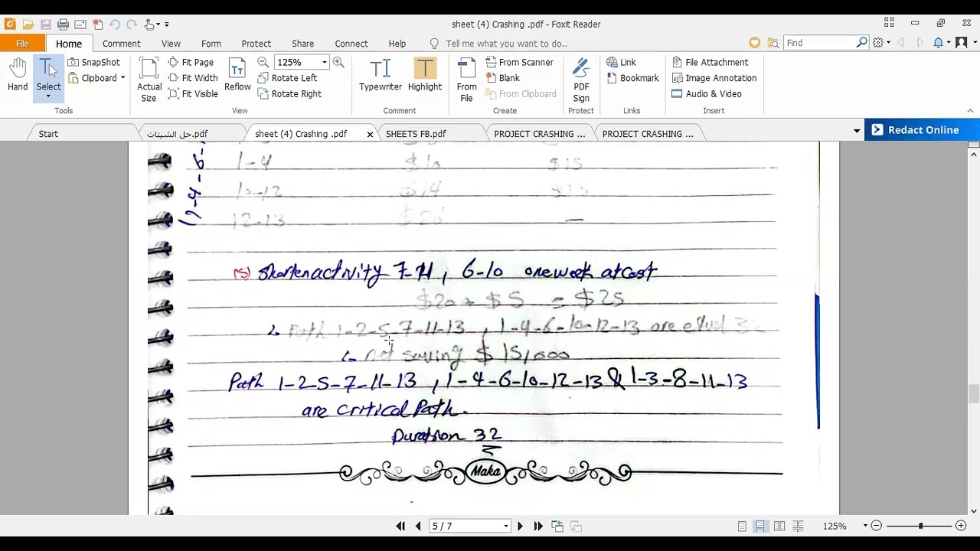Take a SnapShot of the page
This screenshot has width=980, height=551.
[93, 62]
